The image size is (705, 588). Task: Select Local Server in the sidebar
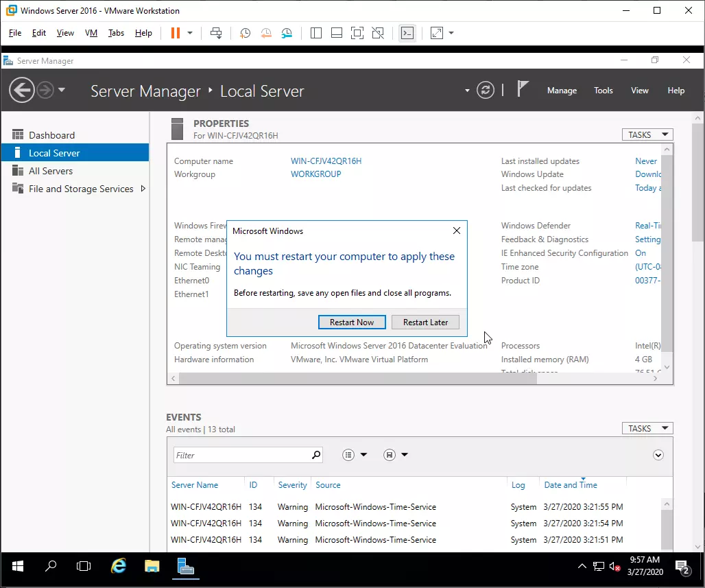(75, 153)
